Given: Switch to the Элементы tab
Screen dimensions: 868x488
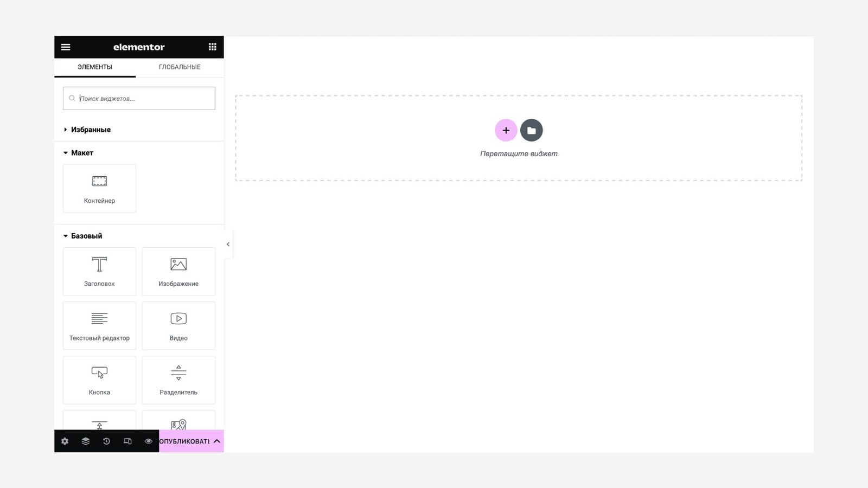Looking at the screenshot, I should tap(95, 67).
